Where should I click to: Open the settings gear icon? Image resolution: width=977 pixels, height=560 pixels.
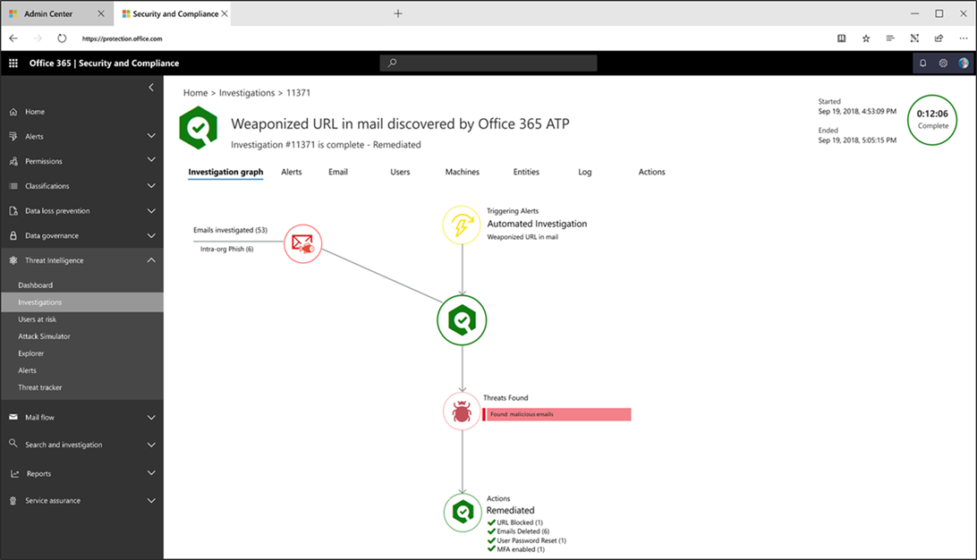(x=943, y=64)
